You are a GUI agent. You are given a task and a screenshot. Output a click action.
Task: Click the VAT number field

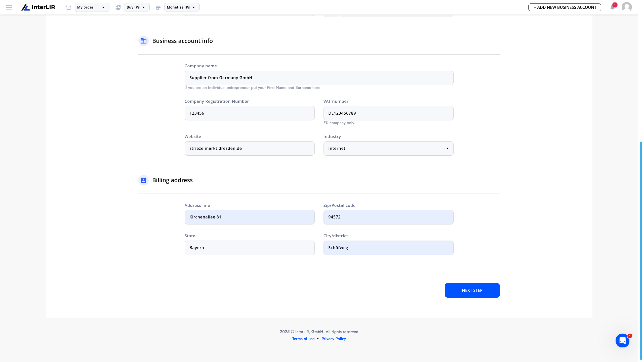pyautogui.click(x=388, y=113)
